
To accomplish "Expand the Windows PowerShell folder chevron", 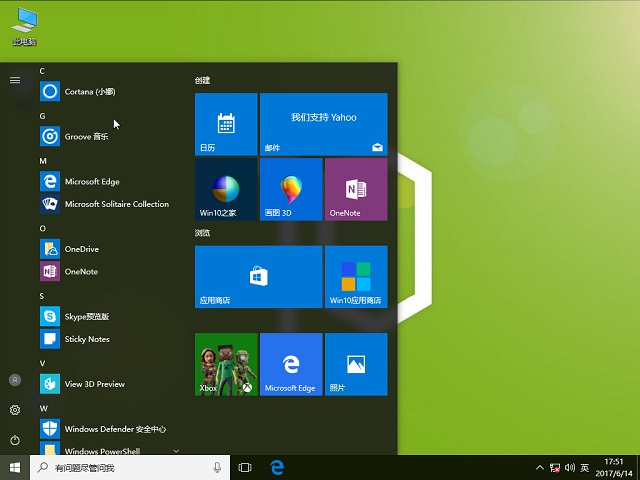I will (176, 451).
